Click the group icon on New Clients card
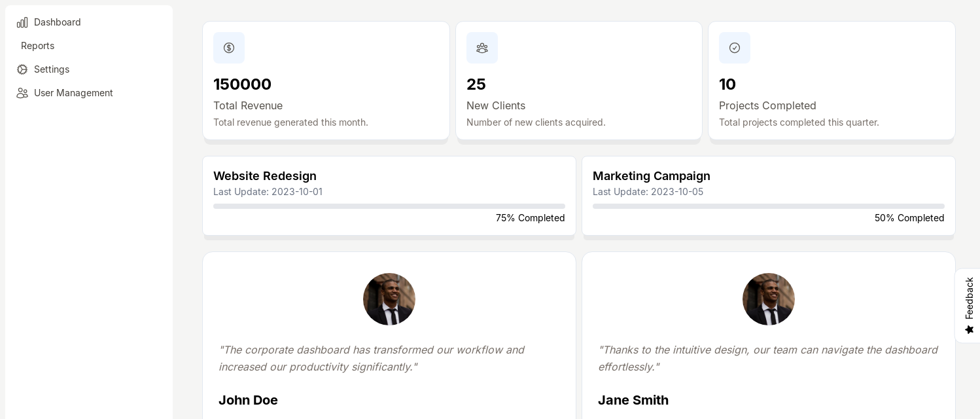Screen dimensions: 980x419 point(482,48)
